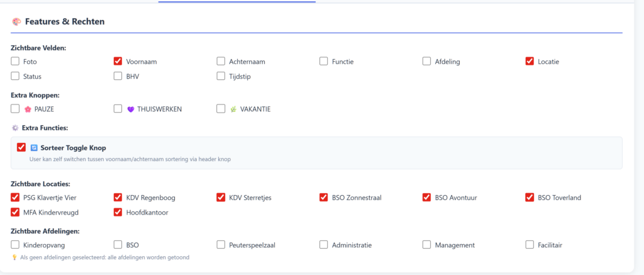Click the flower icon next to PAUZE

coord(28,109)
